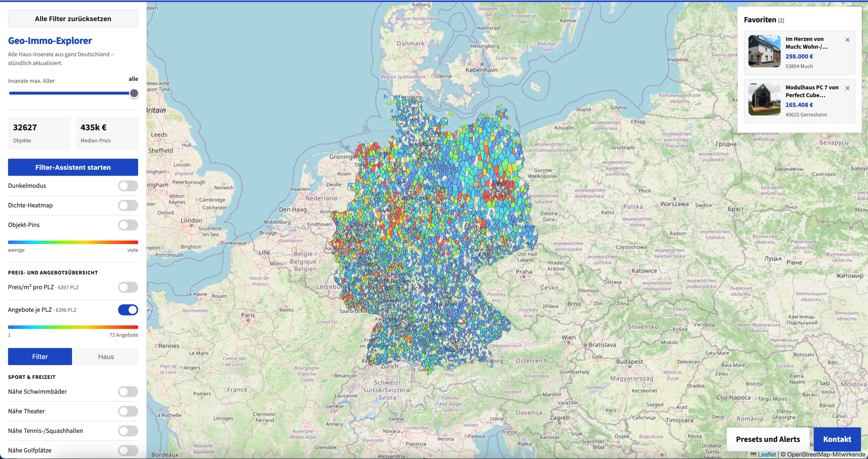Click the 'SPORT & FREIZEIT' section heading
868x459 pixels.
[x=32, y=377]
